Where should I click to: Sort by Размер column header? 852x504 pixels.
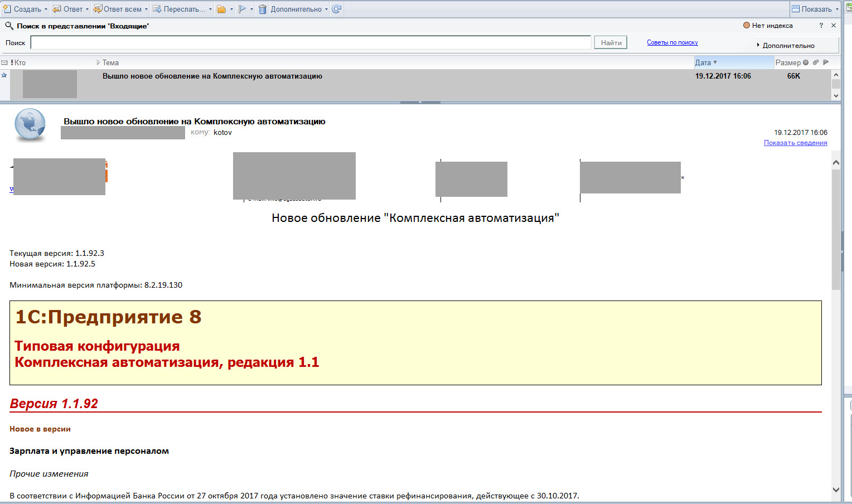[788, 62]
